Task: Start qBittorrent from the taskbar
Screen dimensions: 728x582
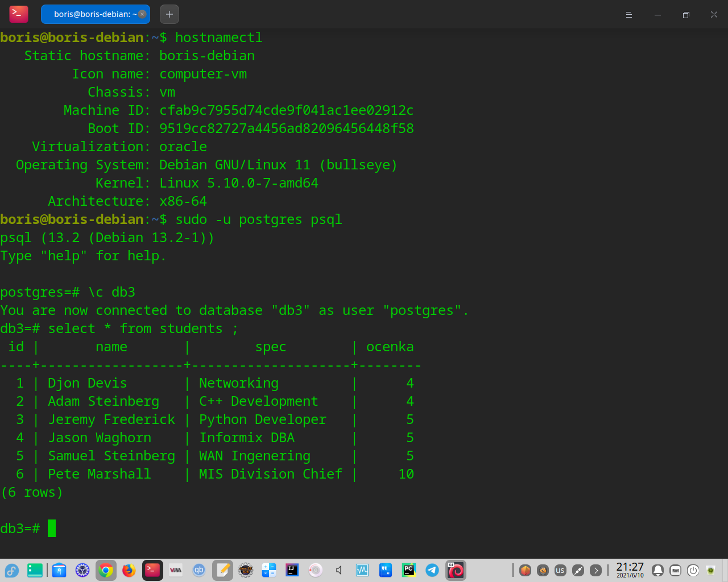Action: tap(199, 570)
